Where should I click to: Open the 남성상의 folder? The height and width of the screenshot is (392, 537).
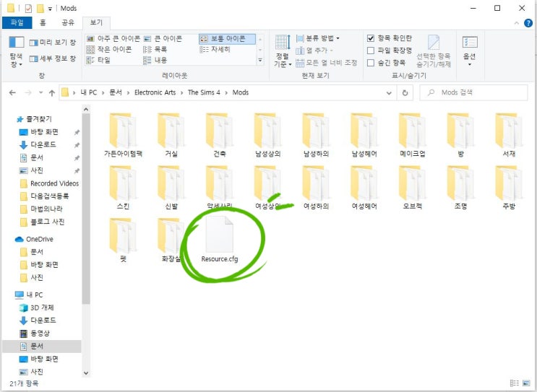click(x=268, y=136)
